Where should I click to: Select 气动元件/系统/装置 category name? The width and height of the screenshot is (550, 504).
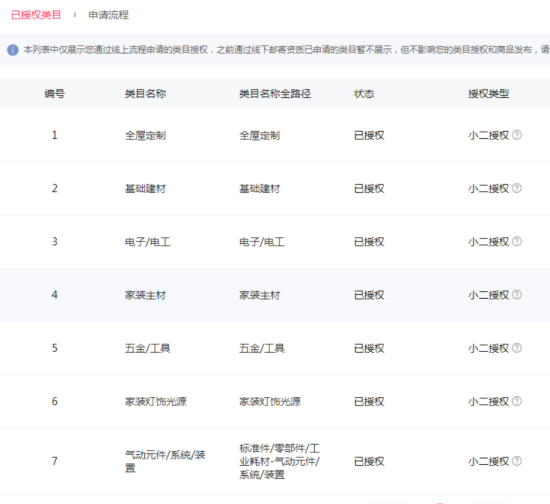165,461
